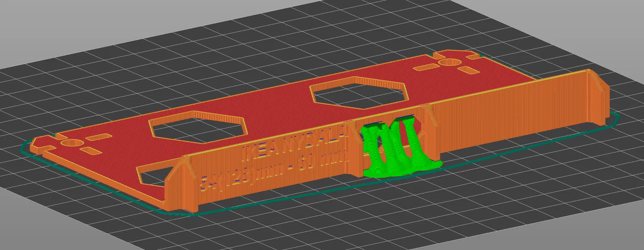Select the circular hole near the right end
Viewport: 644px width, 250px height.
449,62
